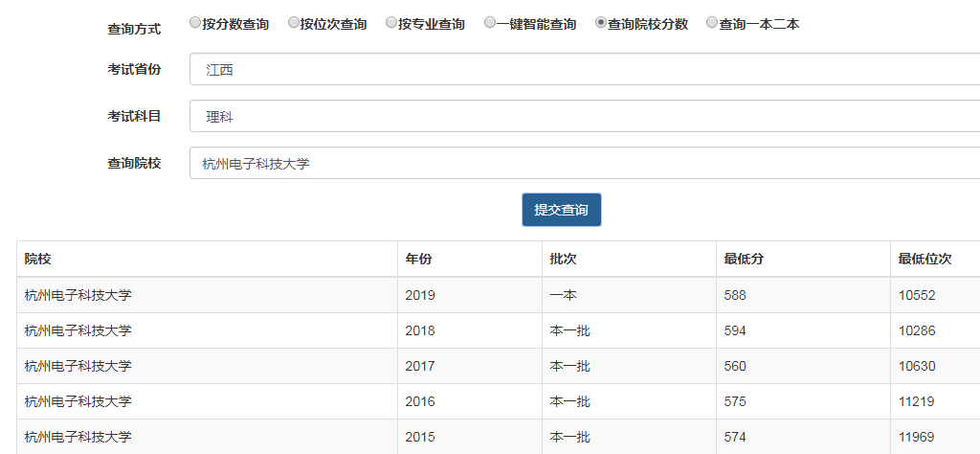Click the 本一批 cell in the 2016 row

629,401
